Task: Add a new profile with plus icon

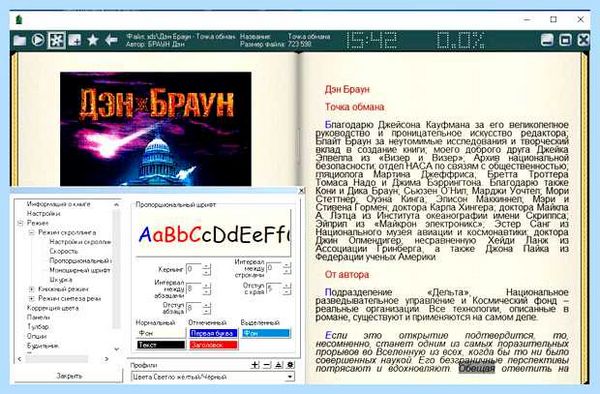Action: point(255,365)
